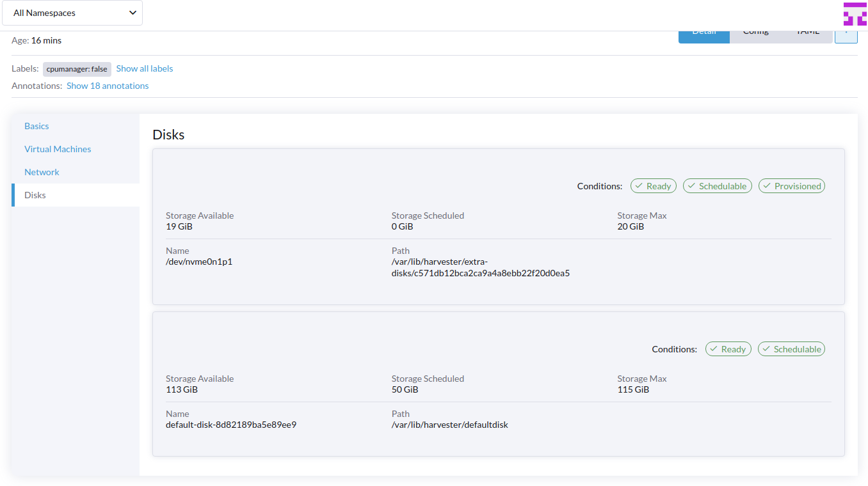Click the disk name /dev/nvme0n1p1

pos(199,262)
